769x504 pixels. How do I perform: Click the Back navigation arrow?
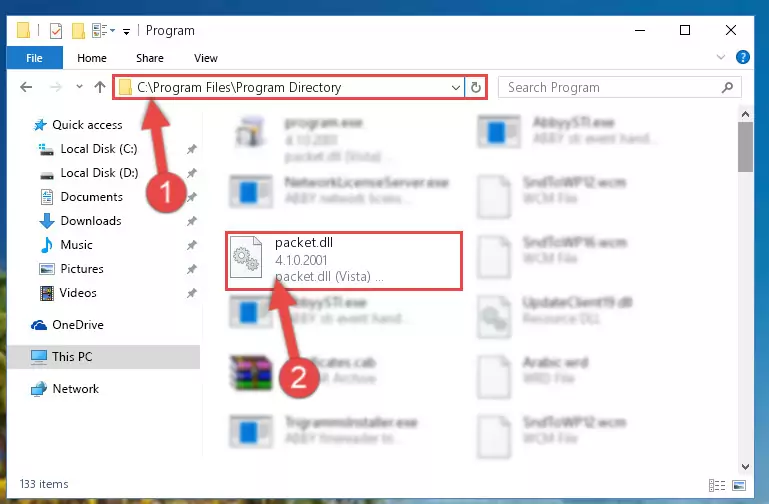[x=26, y=87]
